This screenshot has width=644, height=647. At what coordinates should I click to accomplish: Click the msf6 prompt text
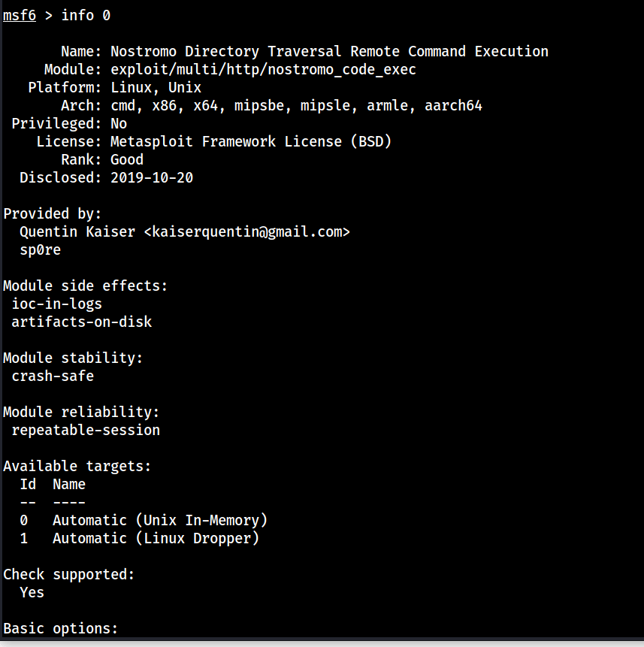(20, 16)
